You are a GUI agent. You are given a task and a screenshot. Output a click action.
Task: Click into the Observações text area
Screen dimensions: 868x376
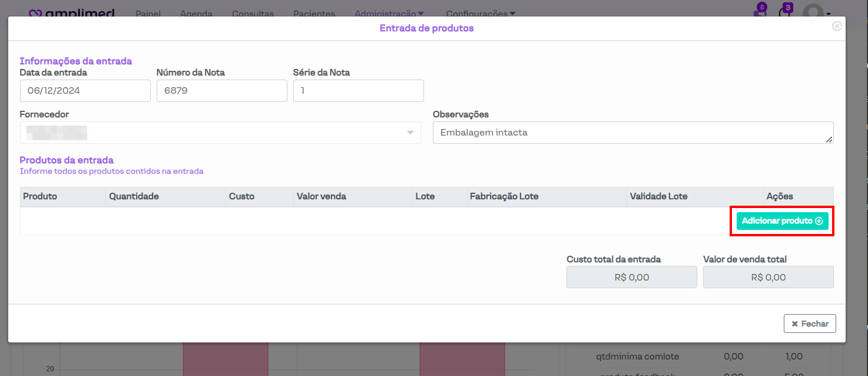point(632,133)
